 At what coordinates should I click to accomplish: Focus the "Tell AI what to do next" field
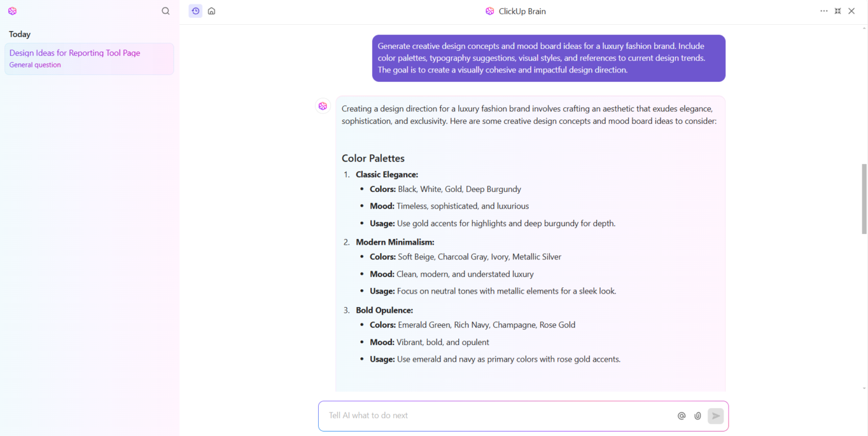496,416
